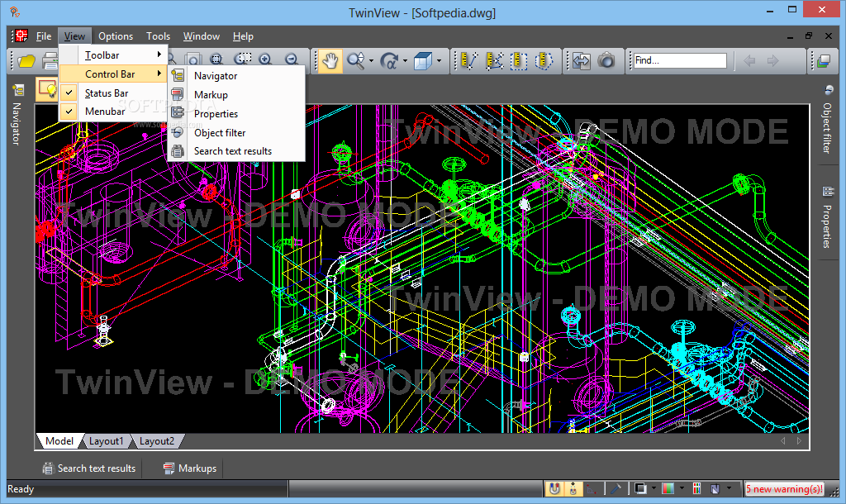Click the Zoom Extents icon
Viewport: 846px width, 504px height.
pyautogui.click(x=216, y=59)
